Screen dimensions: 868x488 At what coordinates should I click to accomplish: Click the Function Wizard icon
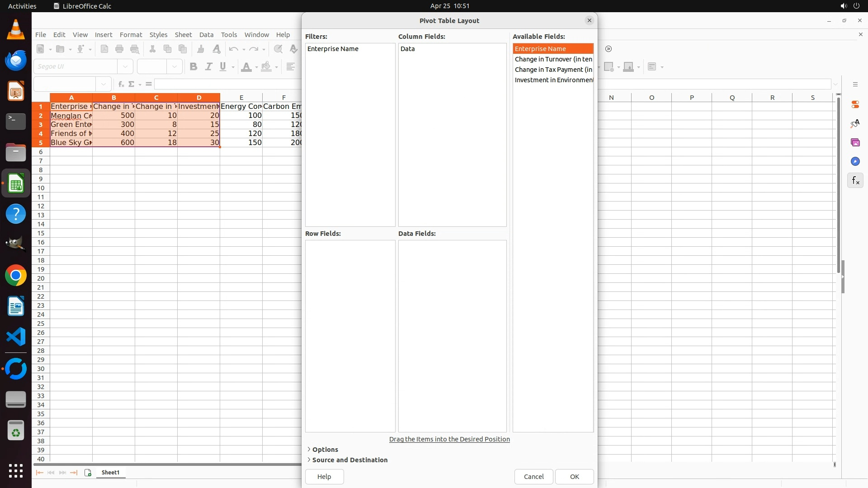click(121, 84)
